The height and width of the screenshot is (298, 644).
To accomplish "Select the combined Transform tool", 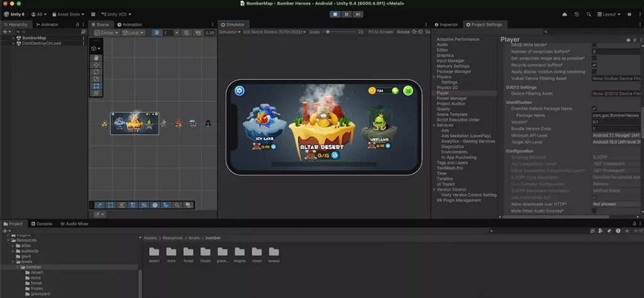I will [x=96, y=93].
